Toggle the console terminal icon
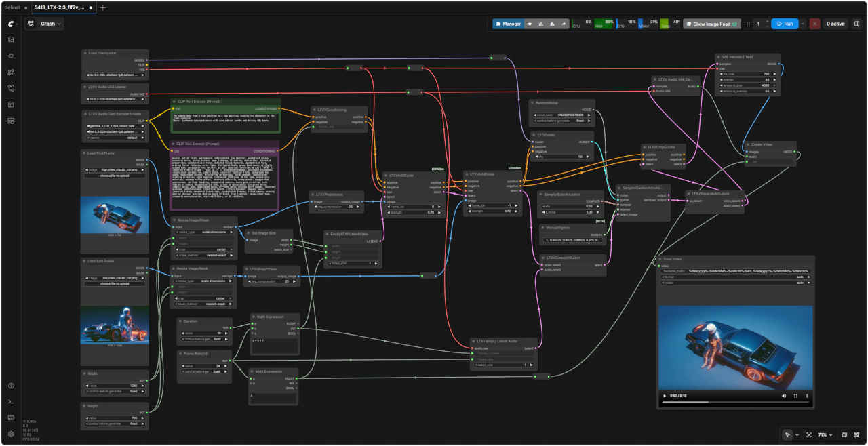The width and height of the screenshot is (868, 446). click(11, 402)
